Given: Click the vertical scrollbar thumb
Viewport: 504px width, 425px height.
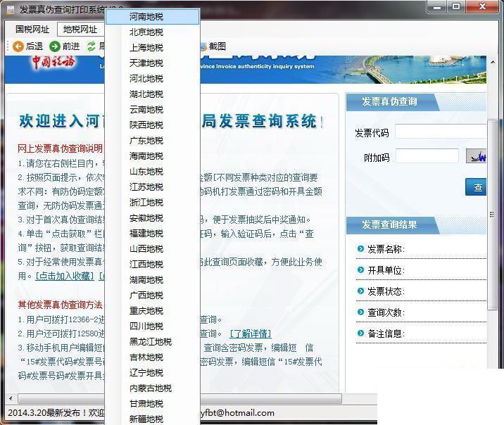Looking at the screenshot, I should (493, 215).
